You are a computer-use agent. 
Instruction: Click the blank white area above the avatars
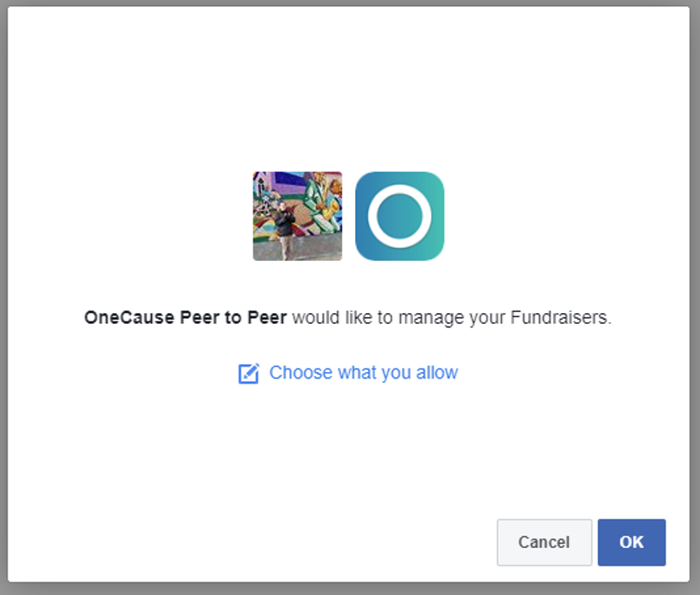(x=348, y=89)
